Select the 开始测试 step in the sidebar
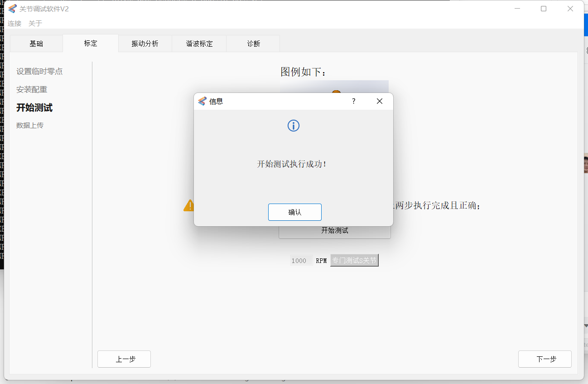 tap(34, 107)
